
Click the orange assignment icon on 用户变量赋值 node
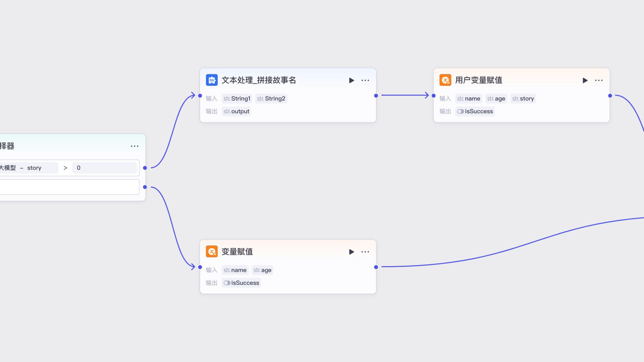[x=445, y=80]
